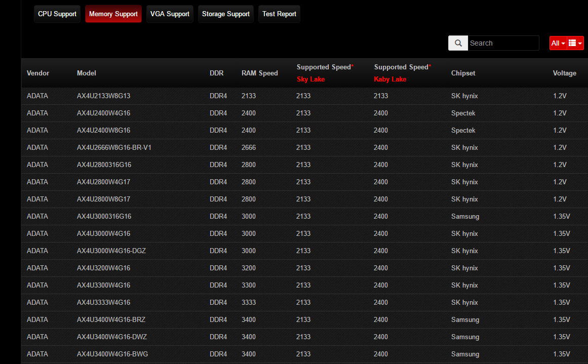This screenshot has width=588, height=364.
Task: Sort by Model column header
Action: pos(86,73)
